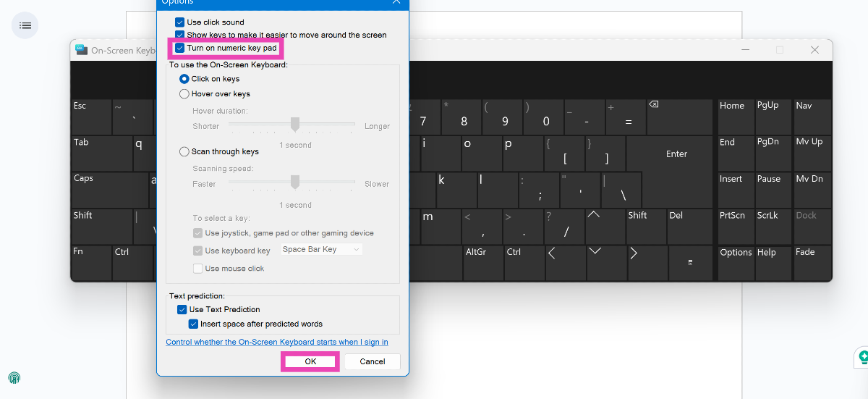Tap the Mv Up key
This screenshot has height=399, width=868.
(x=812, y=154)
